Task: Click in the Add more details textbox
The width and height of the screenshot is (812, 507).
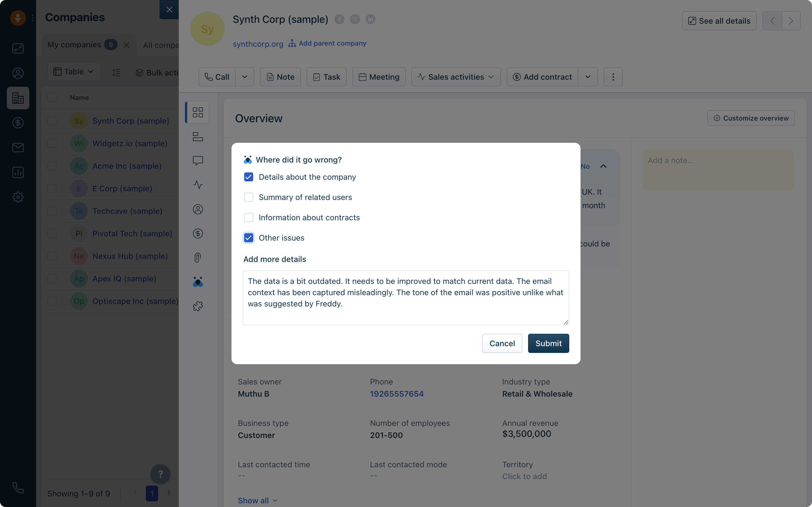Action: (405, 297)
